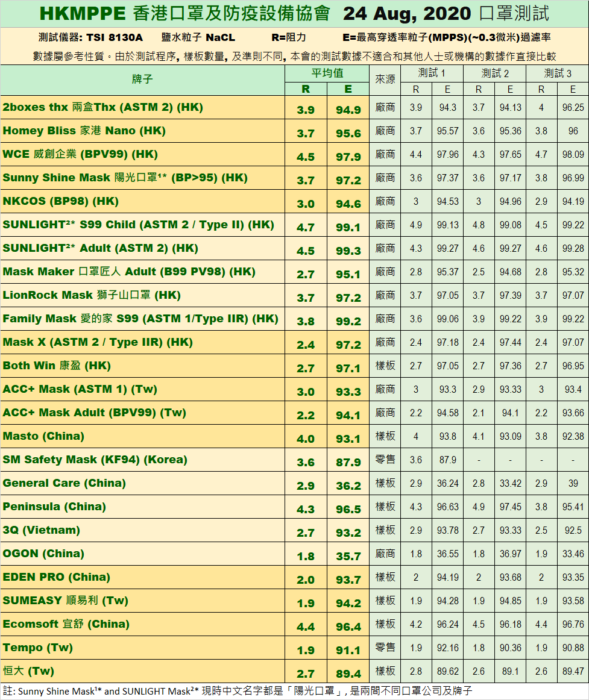The height and width of the screenshot is (700, 589).
Task: Click test 1 E value '99.13' for SUNLIGHT Child
Action: pos(448,225)
